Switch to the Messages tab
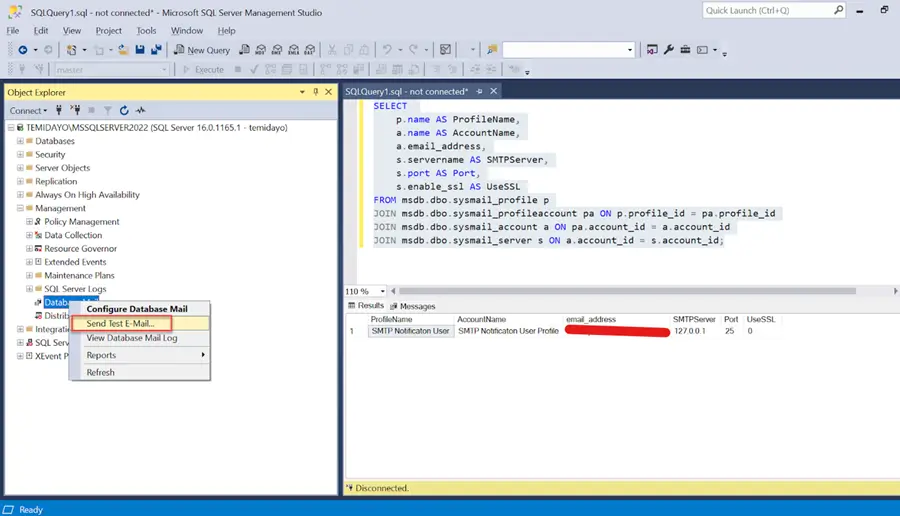Viewport: 900px width, 516px height. 413,306
